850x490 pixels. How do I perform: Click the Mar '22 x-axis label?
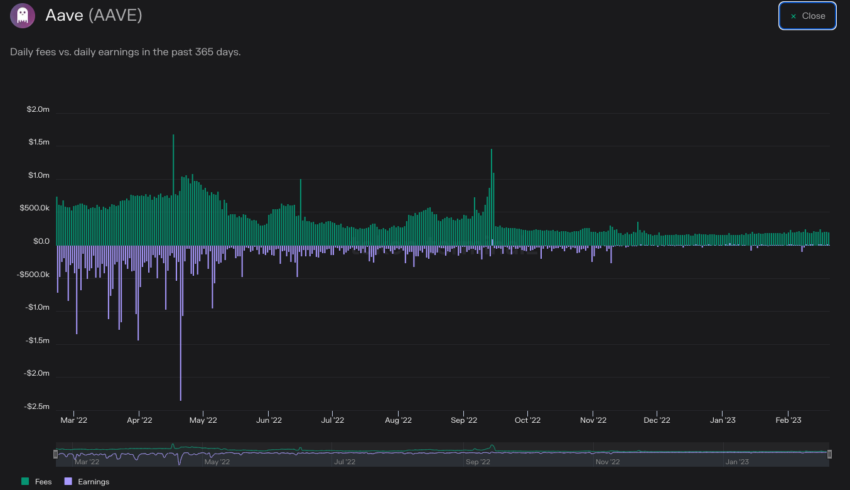[x=74, y=420]
